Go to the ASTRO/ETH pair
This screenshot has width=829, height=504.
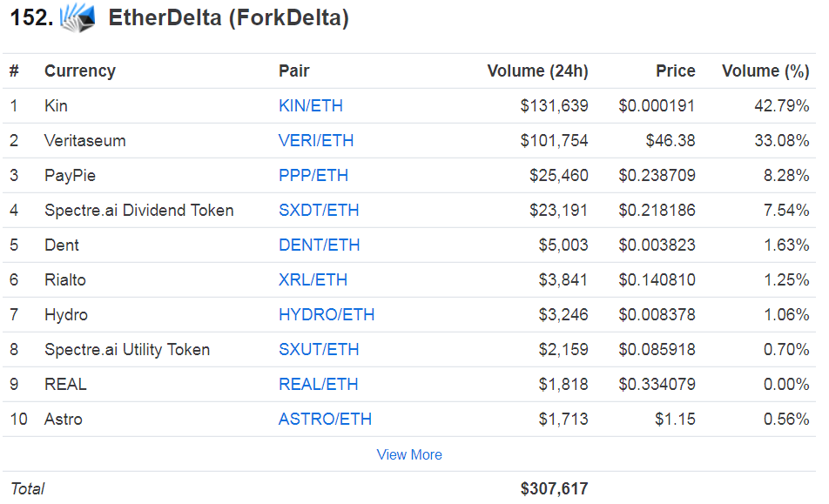(325, 420)
